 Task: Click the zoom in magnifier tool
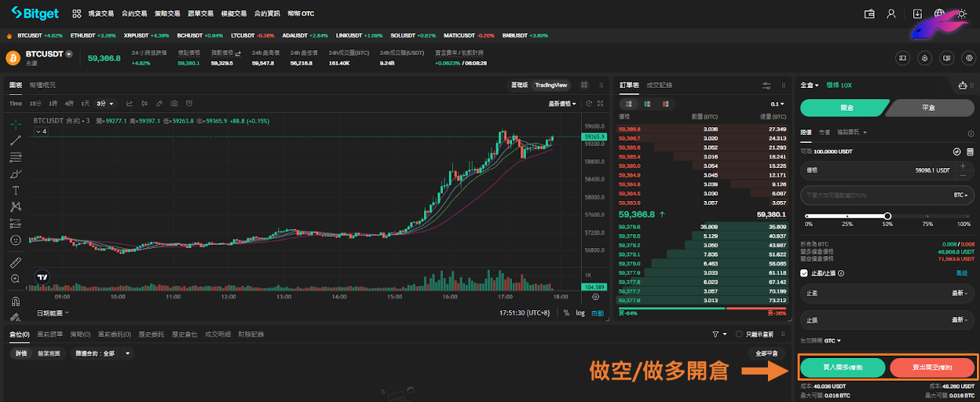tap(16, 279)
